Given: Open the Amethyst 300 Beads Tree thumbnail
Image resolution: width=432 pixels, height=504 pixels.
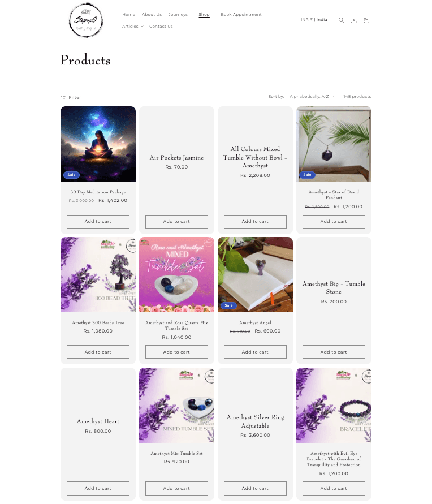Looking at the screenshot, I should [x=98, y=274].
